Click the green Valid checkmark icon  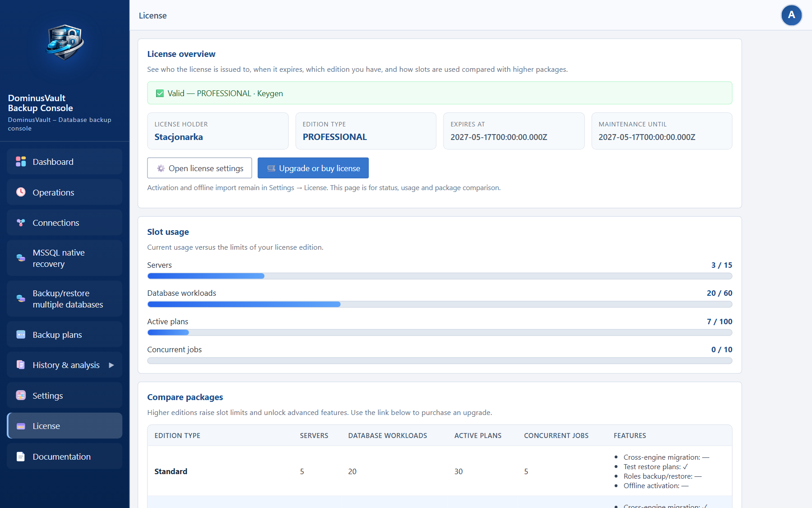[x=160, y=93]
